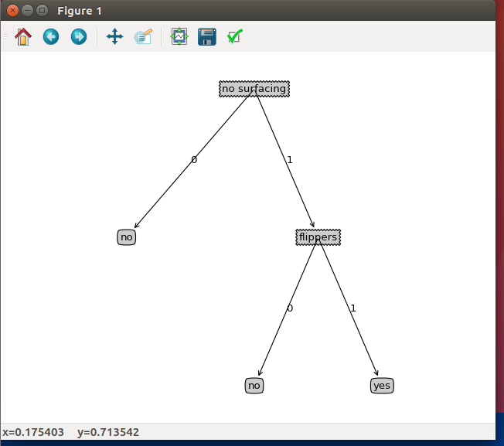504x446 pixels.
Task: Go back to previous view arrow
Action: (x=51, y=36)
